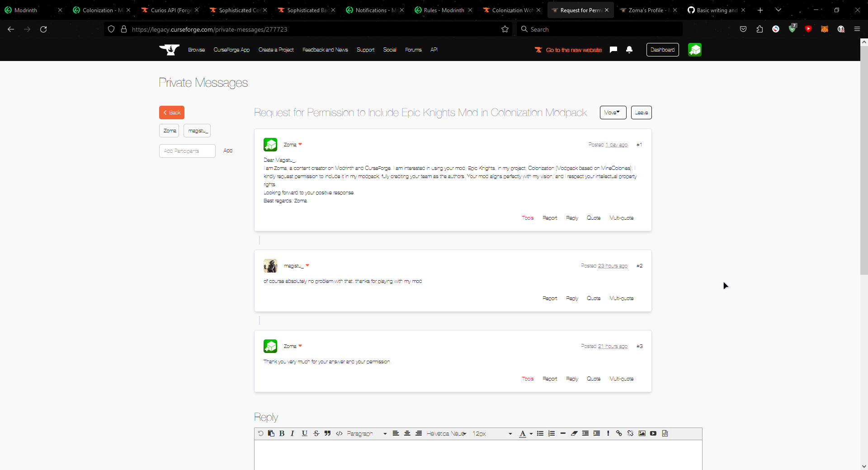Click the Indent icon
Viewport: 868px width, 470px height.
tap(597, 433)
